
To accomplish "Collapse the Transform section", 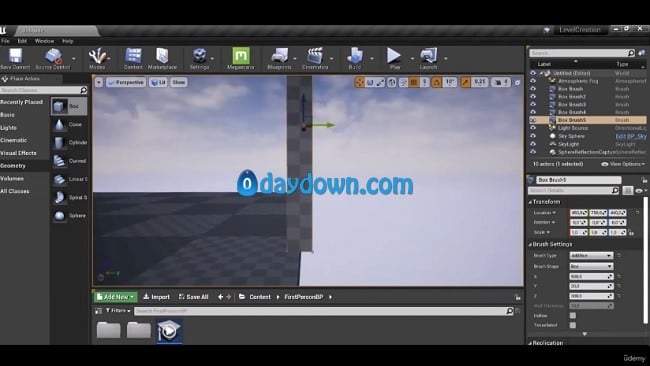I will coord(530,202).
